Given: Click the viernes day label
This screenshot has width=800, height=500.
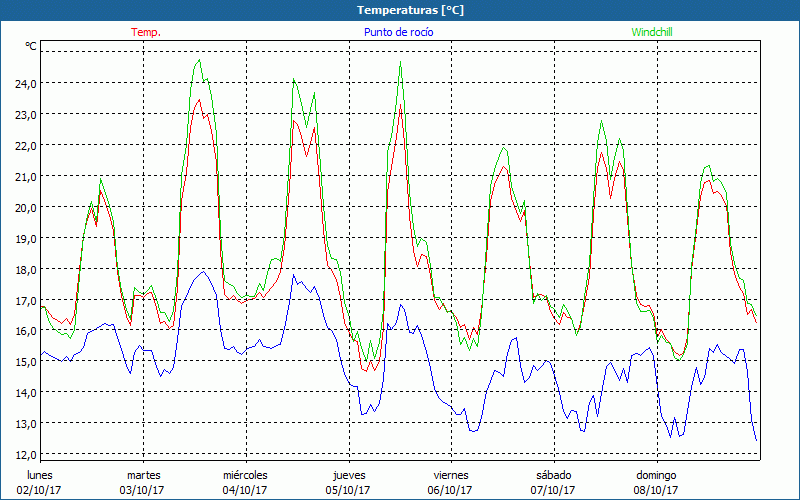Looking at the screenshot, I should pyautogui.click(x=451, y=475).
